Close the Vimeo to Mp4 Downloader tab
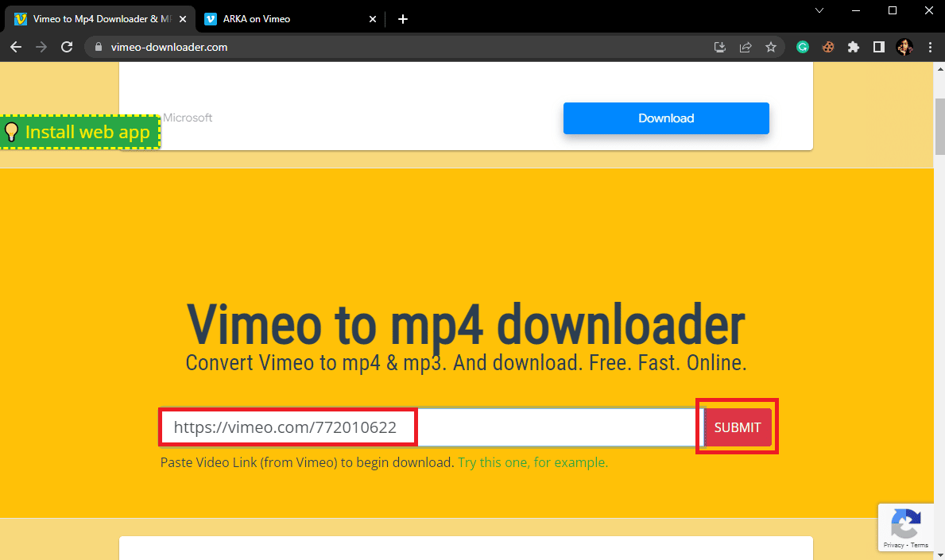Viewport: 945px width, 560px height. coord(183,19)
